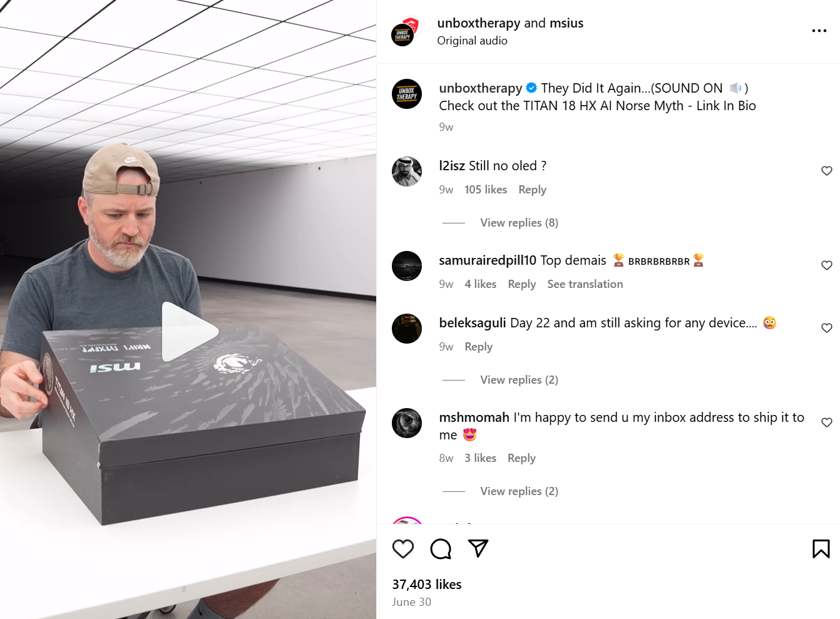Expand View replies (2) under beleksaguli
This screenshot has width=840, height=619.
[519, 380]
